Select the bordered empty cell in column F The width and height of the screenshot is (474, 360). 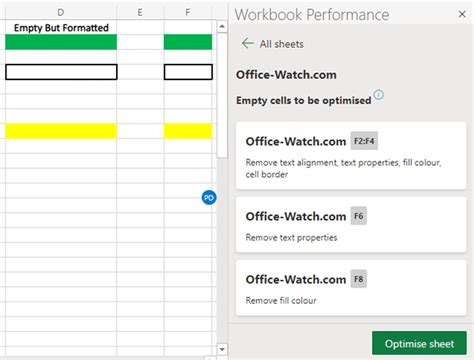pyautogui.click(x=188, y=72)
